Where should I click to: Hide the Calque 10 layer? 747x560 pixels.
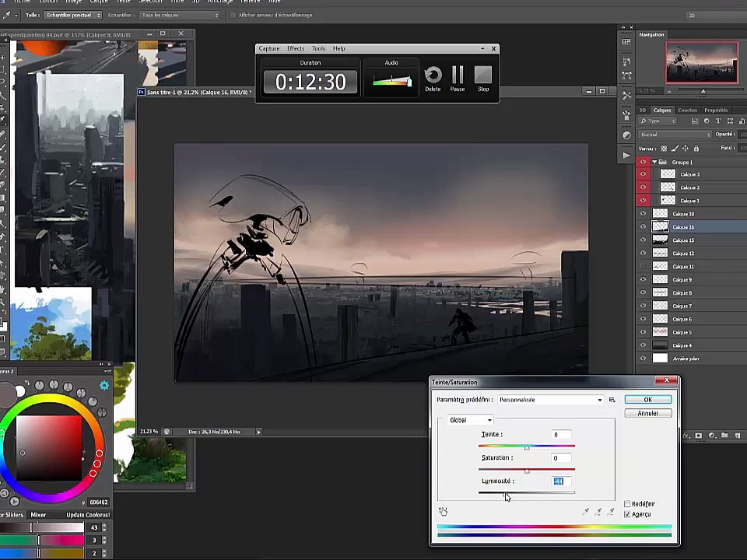[x=644, y=214]
